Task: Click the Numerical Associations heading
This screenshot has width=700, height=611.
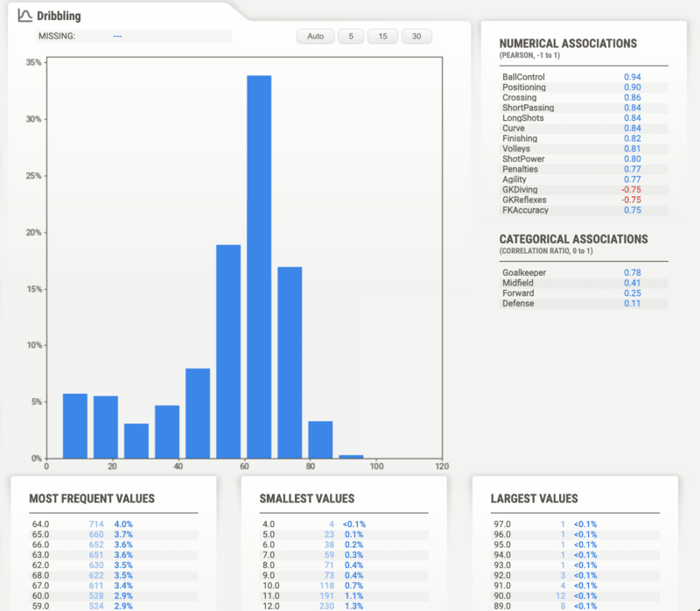Action: pos(568,44)
